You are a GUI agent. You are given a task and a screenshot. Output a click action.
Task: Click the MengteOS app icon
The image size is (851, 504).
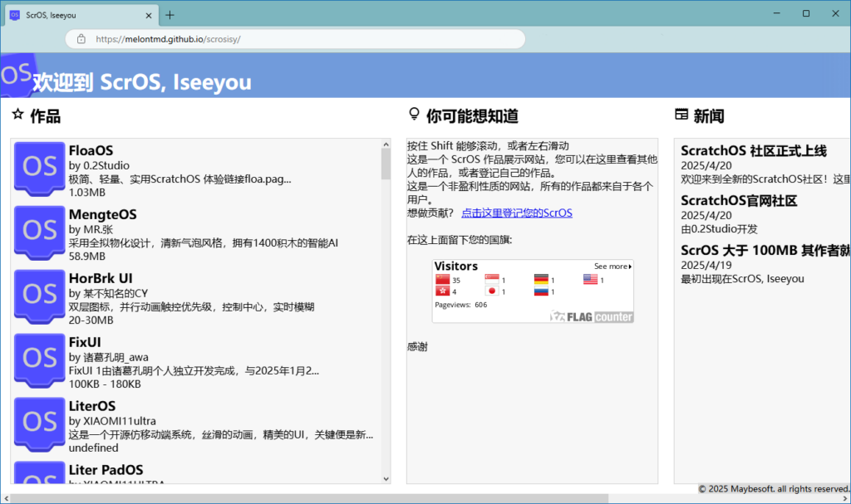pos(40,231)
